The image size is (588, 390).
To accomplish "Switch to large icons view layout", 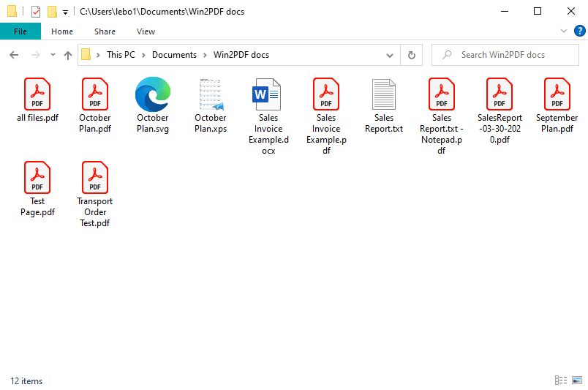I will (x=577, y=380).
